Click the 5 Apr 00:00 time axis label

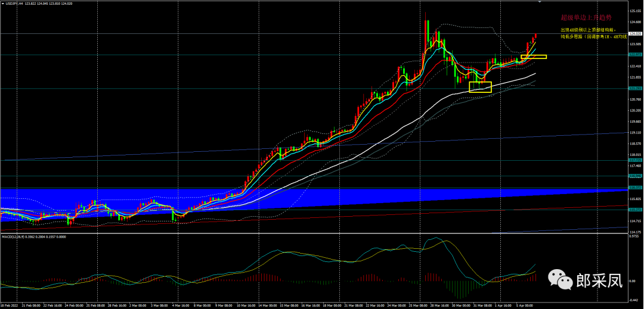coord(524,305)
